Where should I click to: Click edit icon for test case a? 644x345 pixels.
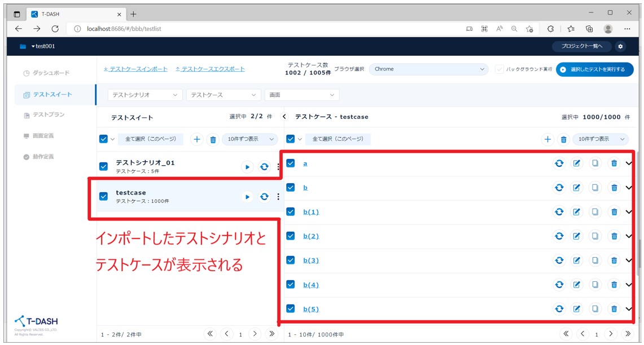tap(576, 163)
